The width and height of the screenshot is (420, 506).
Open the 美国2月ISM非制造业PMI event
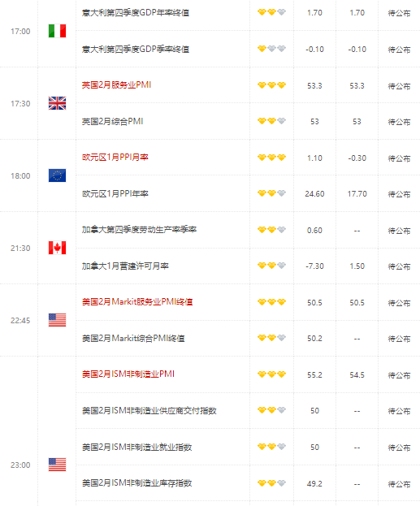[x=128, y=374]
